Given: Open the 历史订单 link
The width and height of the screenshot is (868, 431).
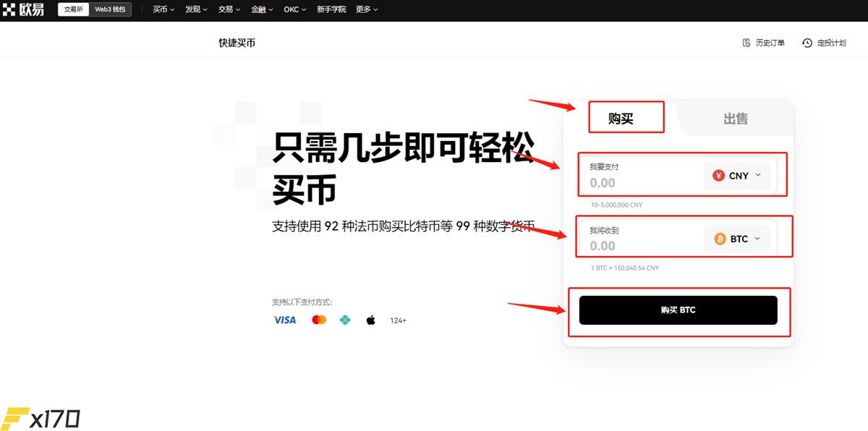Looking at the screenshot, I should (770, 43).
